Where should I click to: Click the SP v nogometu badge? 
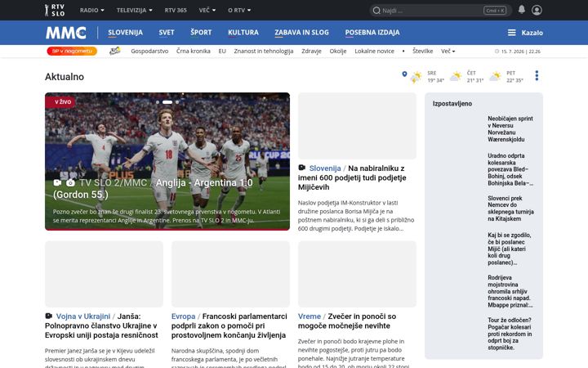tap(72, 51)
